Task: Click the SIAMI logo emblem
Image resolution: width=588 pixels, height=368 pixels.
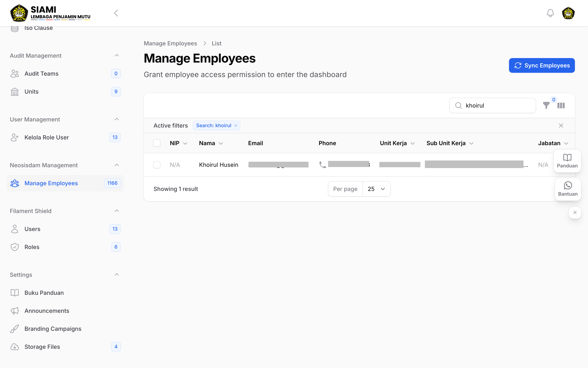Action: point(19,13)
